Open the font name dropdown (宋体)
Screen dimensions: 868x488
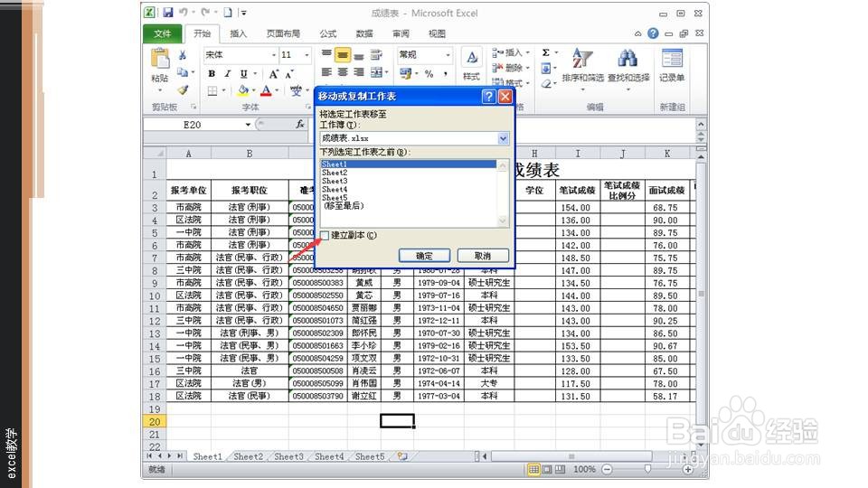click(x=273, y=55)
